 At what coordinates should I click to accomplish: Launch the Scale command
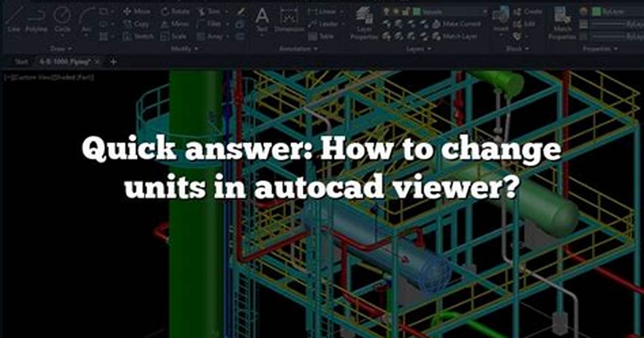[x=174, y=37]
